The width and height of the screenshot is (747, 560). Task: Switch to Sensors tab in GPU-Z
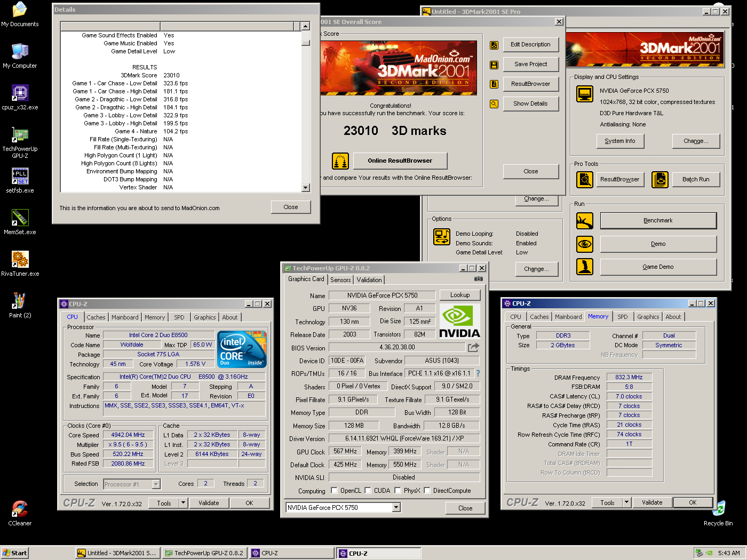click(x=340, y=280)
